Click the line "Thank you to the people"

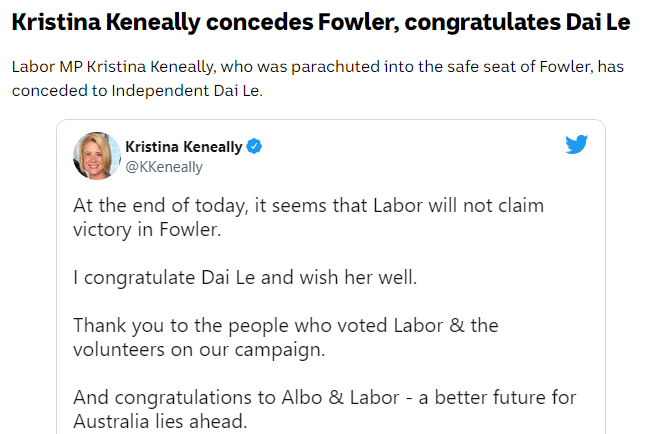click(286, 325)
